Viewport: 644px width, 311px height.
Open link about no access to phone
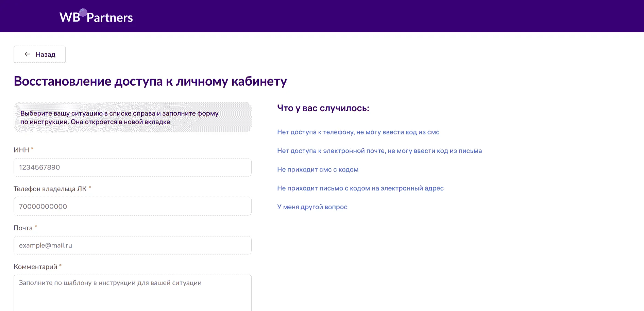coord(358,132)
